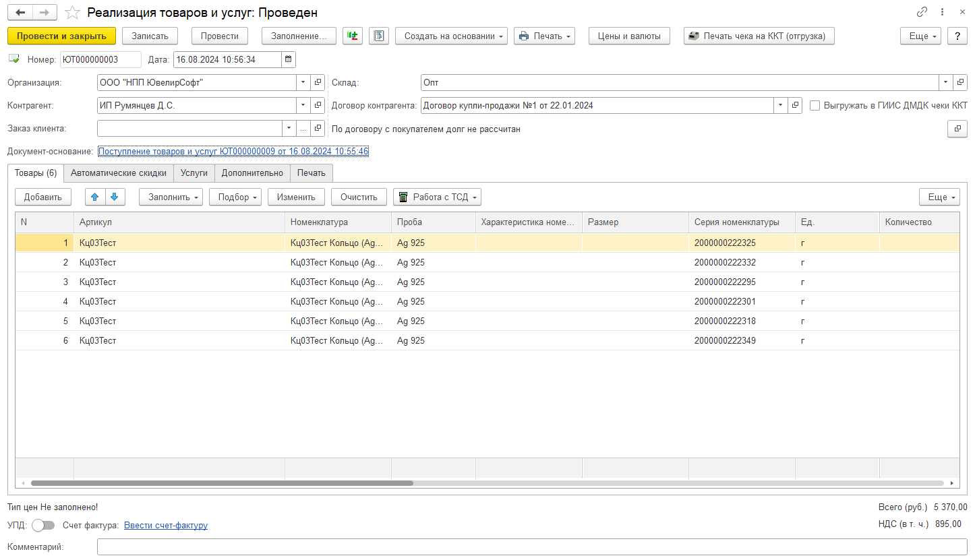Move table row up with blue arrow

95,197
